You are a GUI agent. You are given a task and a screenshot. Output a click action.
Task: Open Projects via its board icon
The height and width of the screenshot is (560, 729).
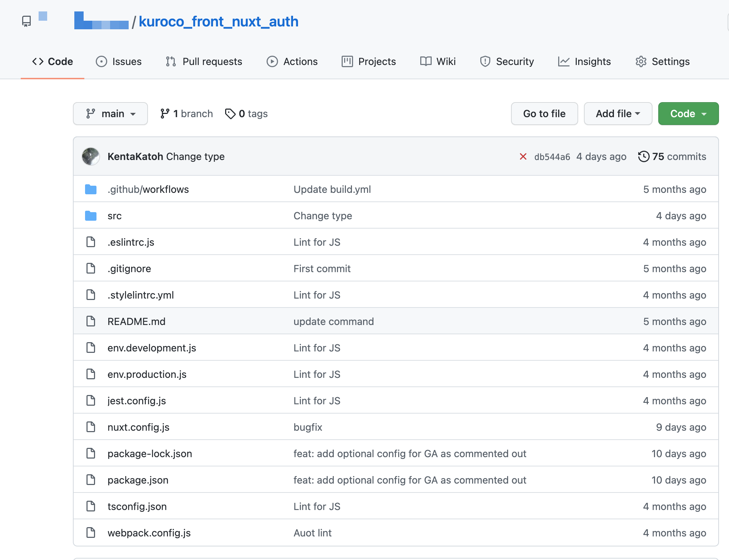point(346,61)
